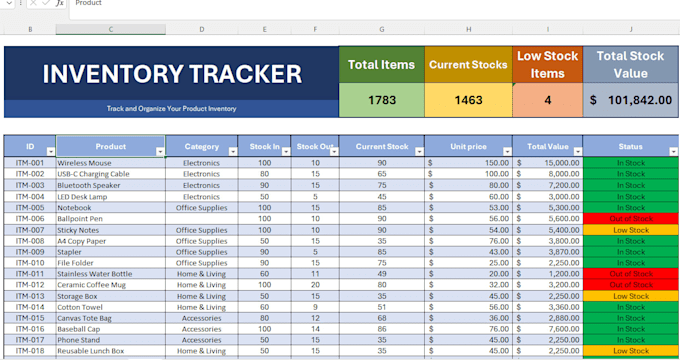Select the Stainless Water Bottle cell
Viewport: 680px width, 360px height.
click(111, 274)
